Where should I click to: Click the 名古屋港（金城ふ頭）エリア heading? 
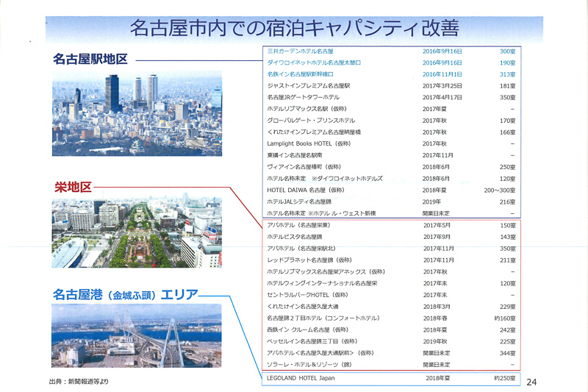(125, 295)
